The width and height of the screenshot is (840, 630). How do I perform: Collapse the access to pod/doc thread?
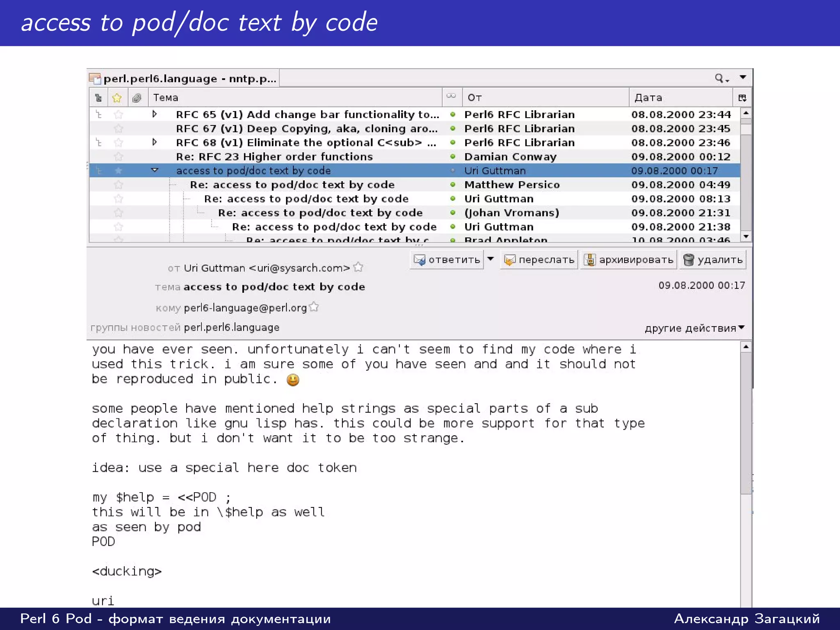[155, 170]
